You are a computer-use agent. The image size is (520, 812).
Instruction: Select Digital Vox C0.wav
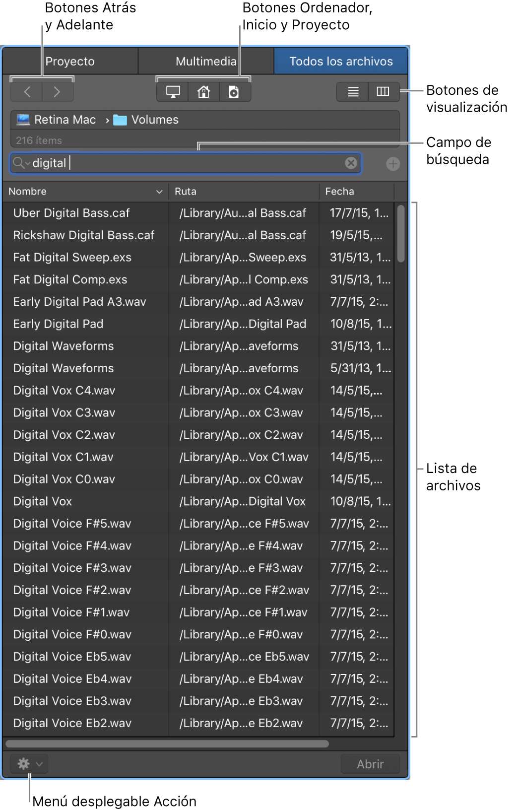198,479
